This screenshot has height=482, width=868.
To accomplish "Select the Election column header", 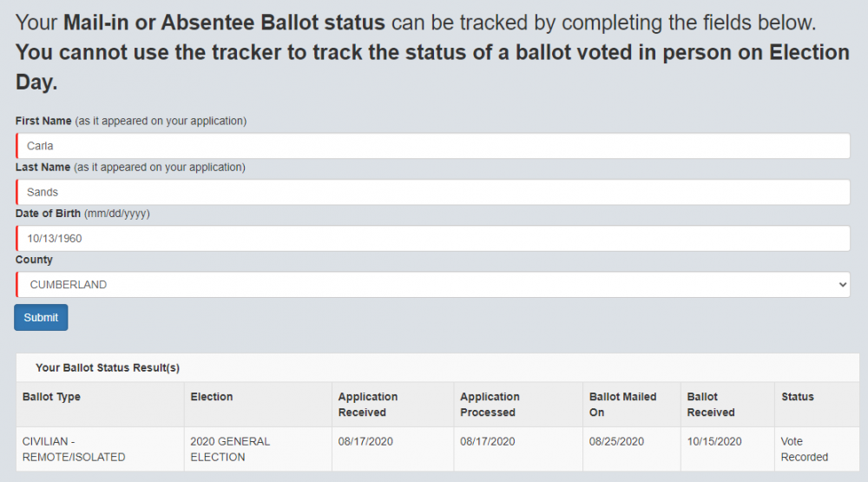I will pyautogui.click(x=212, y=397).
